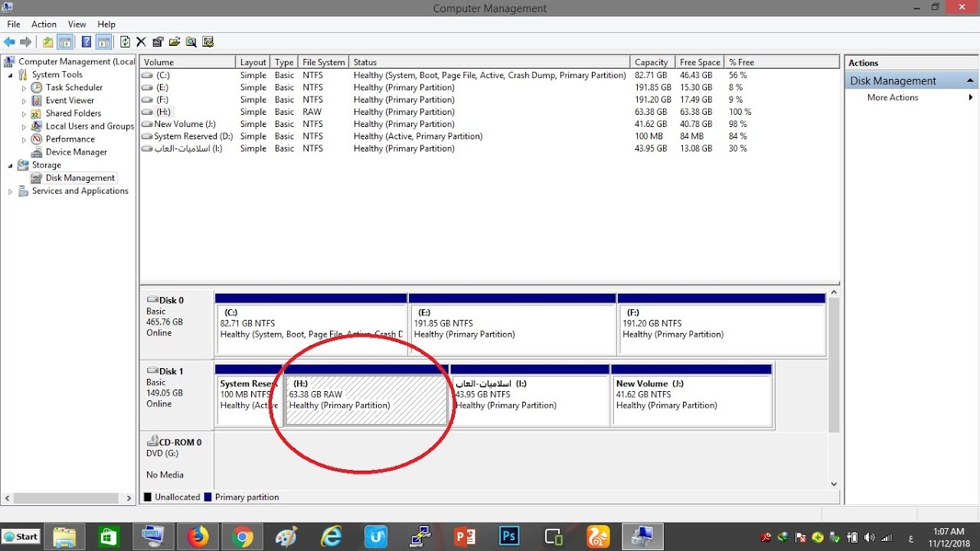Screen dimensions: 980x551
Task: Open Properties from the toolbar icon
Action: pyautogui.click(x=158, y=42)
